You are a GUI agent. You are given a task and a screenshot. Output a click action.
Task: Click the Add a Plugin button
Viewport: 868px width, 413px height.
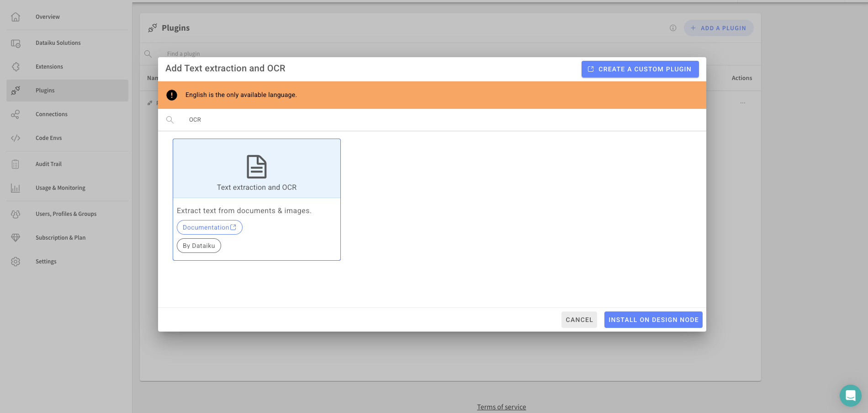click(719, 28)
